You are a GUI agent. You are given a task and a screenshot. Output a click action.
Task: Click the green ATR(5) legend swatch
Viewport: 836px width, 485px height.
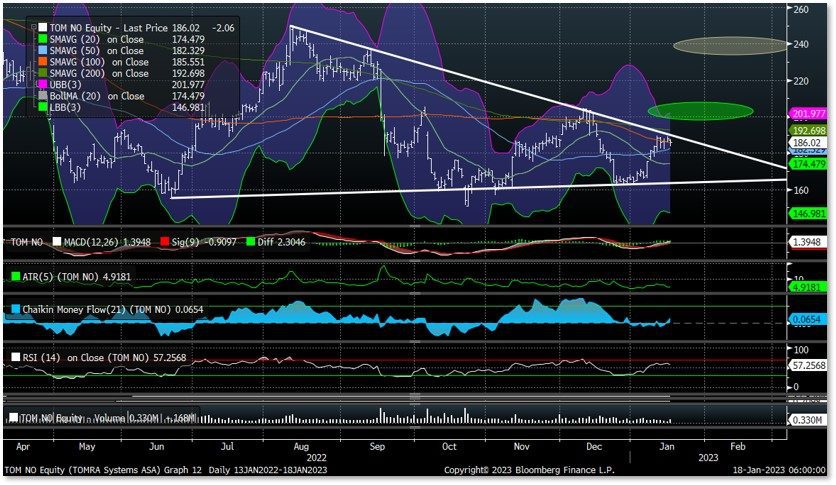(x=16, y=277)
